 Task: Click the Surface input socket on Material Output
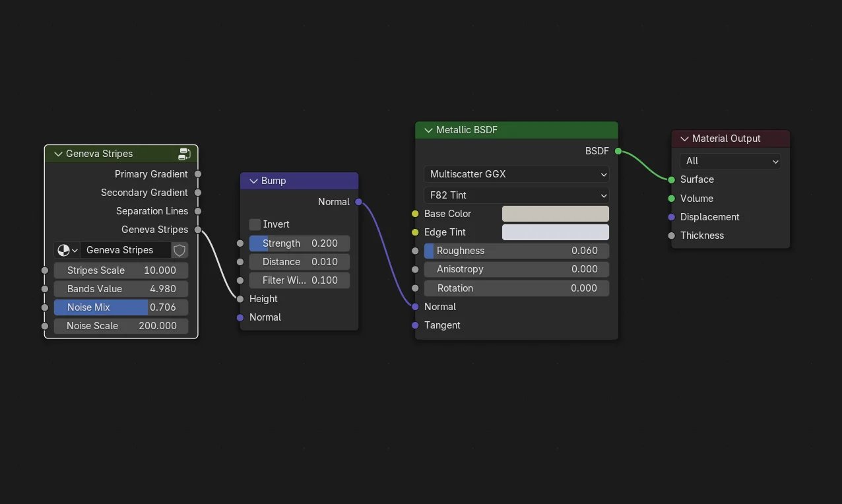pos(671,179)
